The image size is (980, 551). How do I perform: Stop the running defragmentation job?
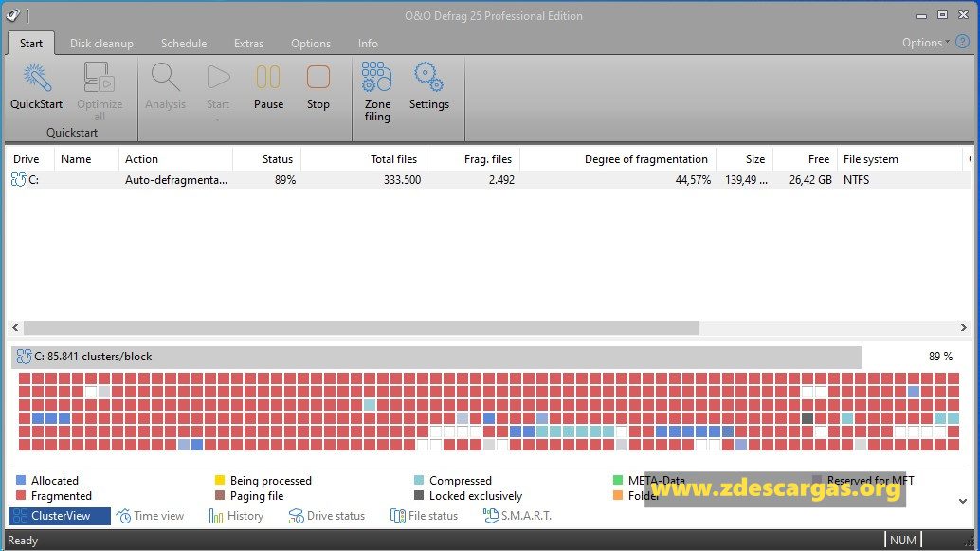[318, 78]
